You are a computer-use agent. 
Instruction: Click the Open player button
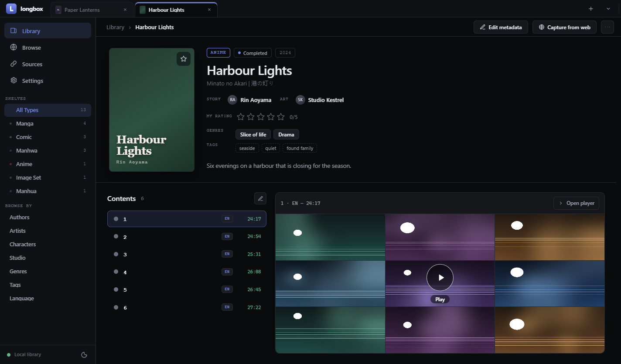[x=577, y=203]
